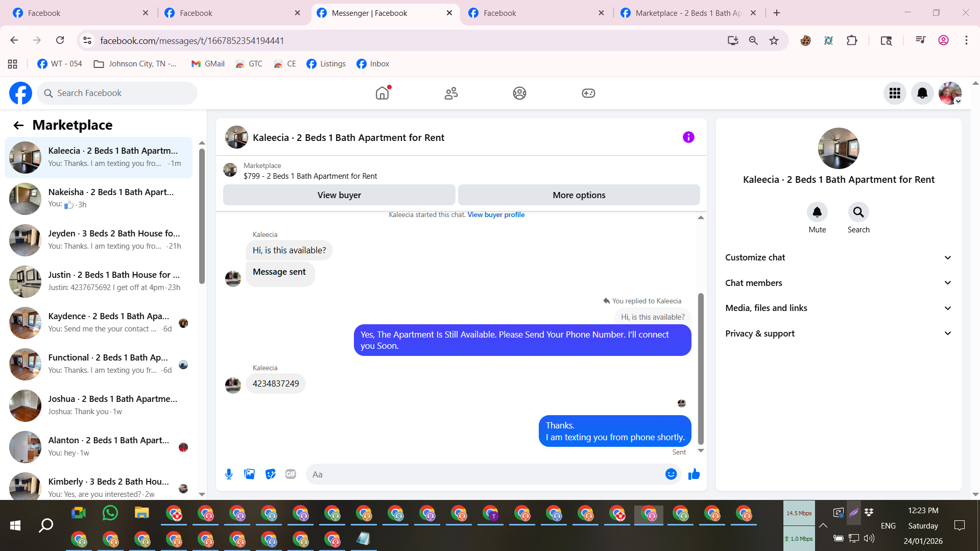Viewport: 980px width, 551px height.
Task: Open the account profile picture menu
Action: tap(950, 93)
